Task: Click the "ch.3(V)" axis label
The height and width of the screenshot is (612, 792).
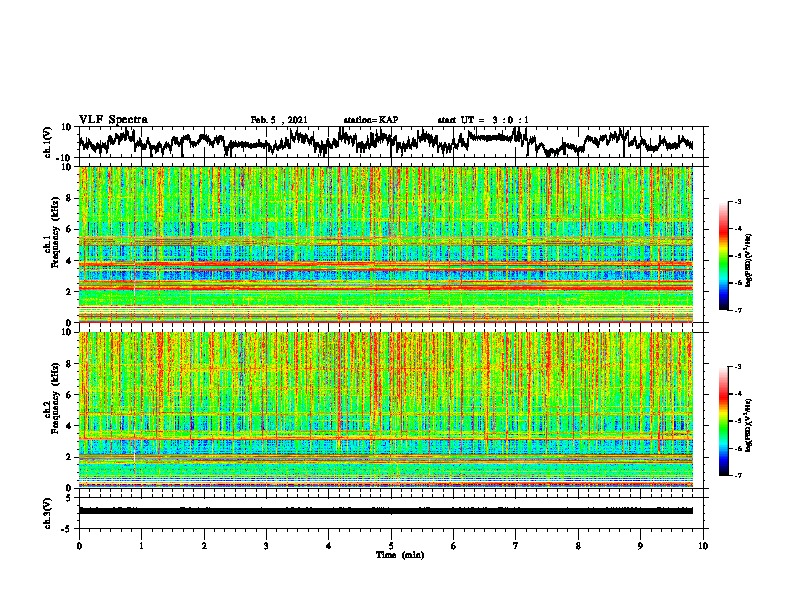Action: tap(48, 513)
